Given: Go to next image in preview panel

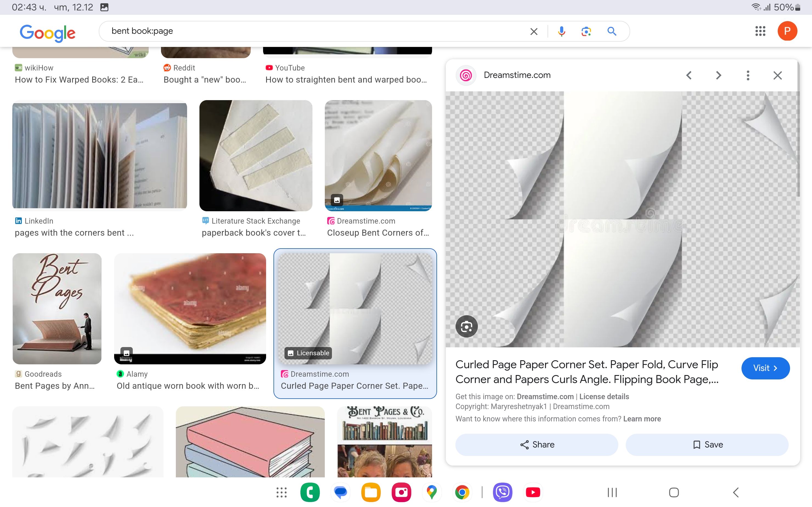Looking at the screenshot, I should (x=718, y=75).
